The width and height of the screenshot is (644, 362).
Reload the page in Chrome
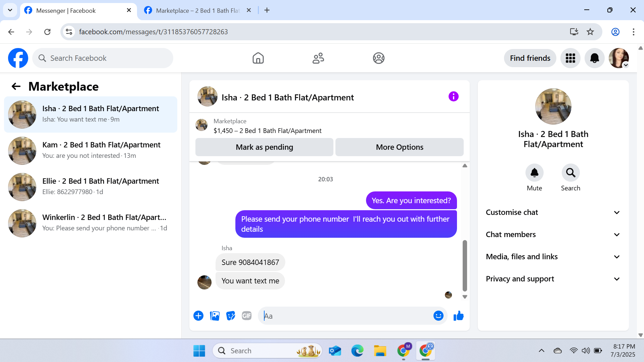coord(47,32)
